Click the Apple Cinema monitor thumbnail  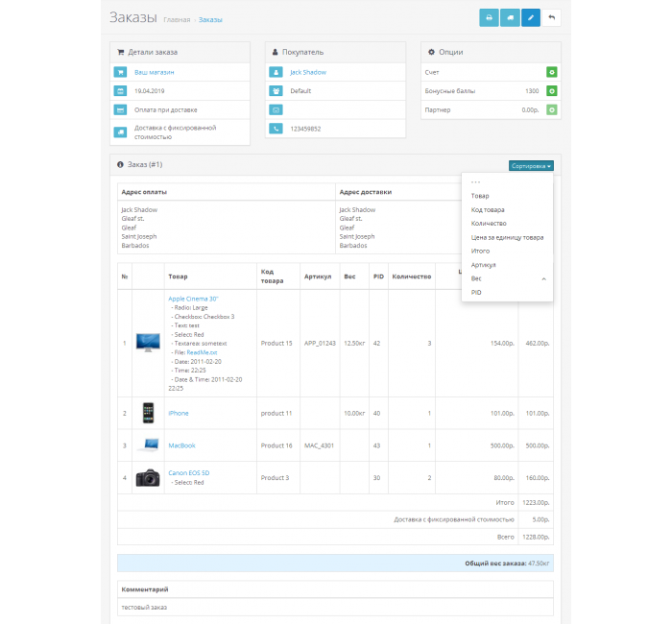[x=148, y=343]
